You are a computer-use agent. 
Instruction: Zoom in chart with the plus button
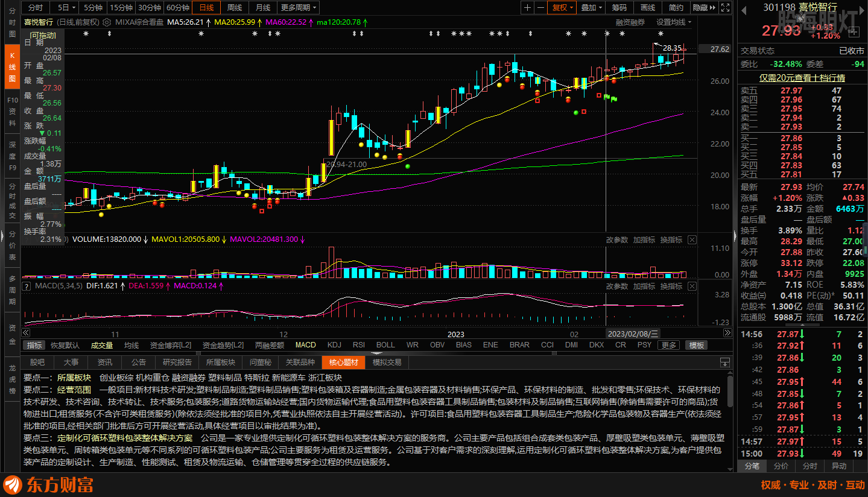(x=528, y=7)
